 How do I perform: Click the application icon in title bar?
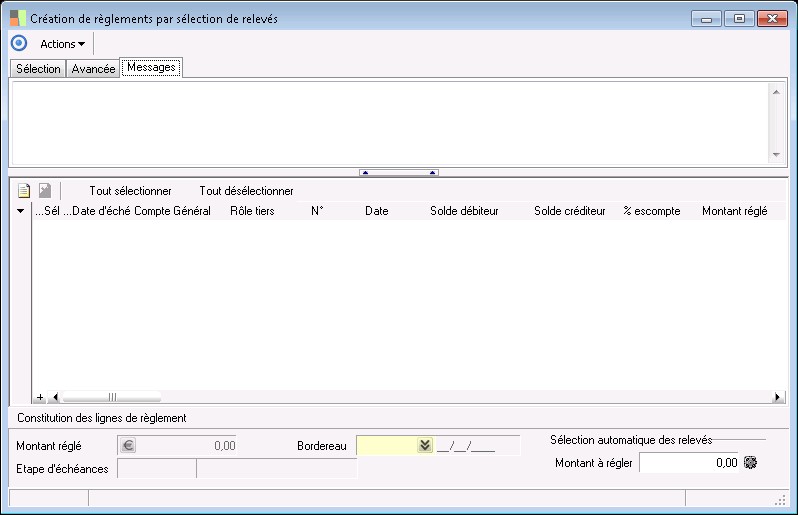point(18,18)
